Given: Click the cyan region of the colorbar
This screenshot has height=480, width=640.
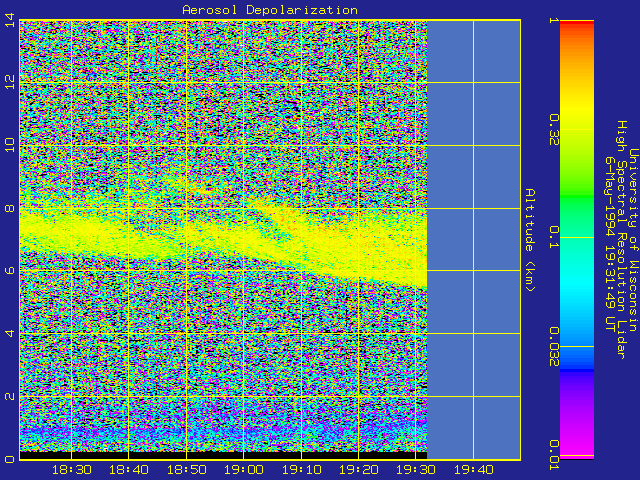Looking at the screenshot, I should point(577,282).
